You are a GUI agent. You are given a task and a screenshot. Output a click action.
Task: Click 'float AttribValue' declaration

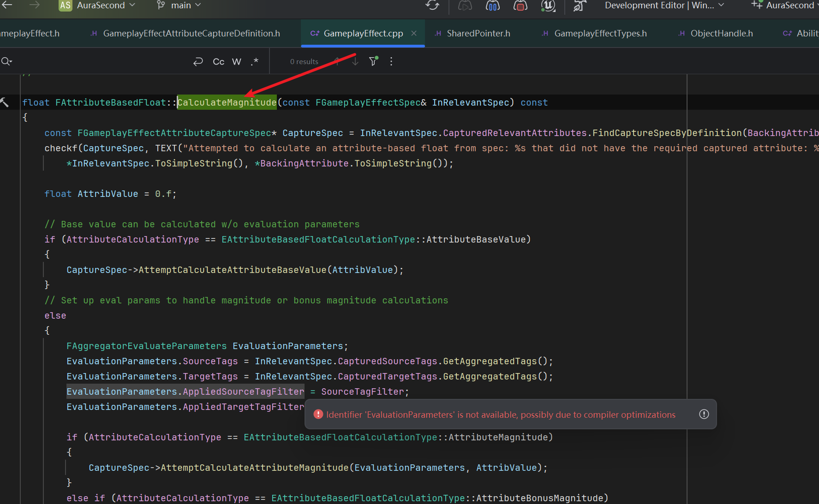click(91, 194)
